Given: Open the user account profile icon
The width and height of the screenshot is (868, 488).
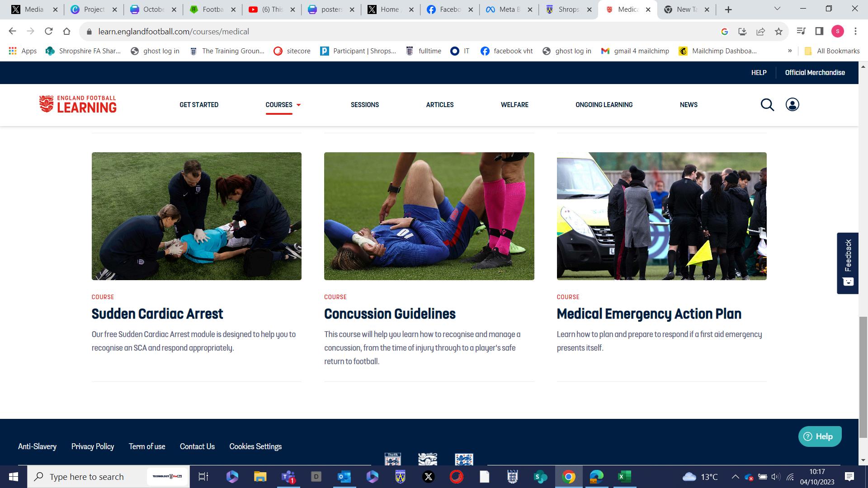Looking at the screenshot, I should (x=792, y=105).
